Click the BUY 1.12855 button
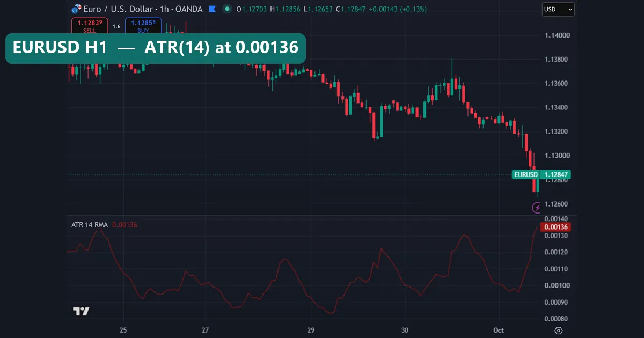Viewport: 644px width, 338px height. click(143, 26)
